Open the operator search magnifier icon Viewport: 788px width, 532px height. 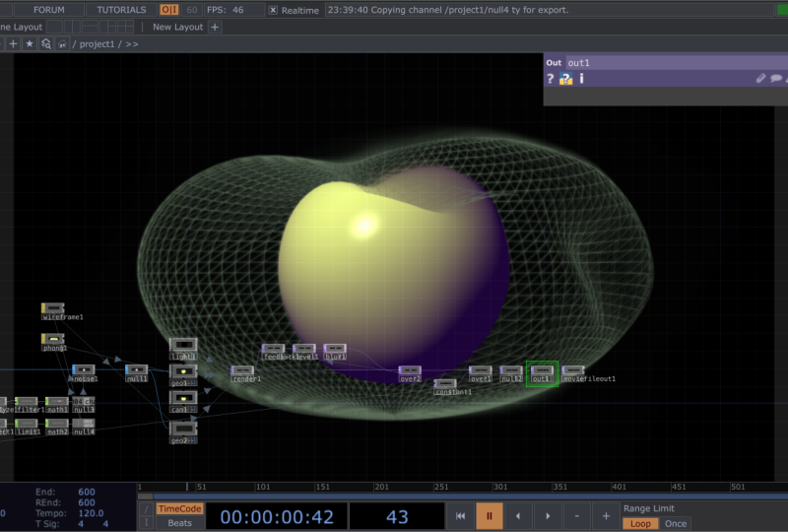(x=45, y=44)
